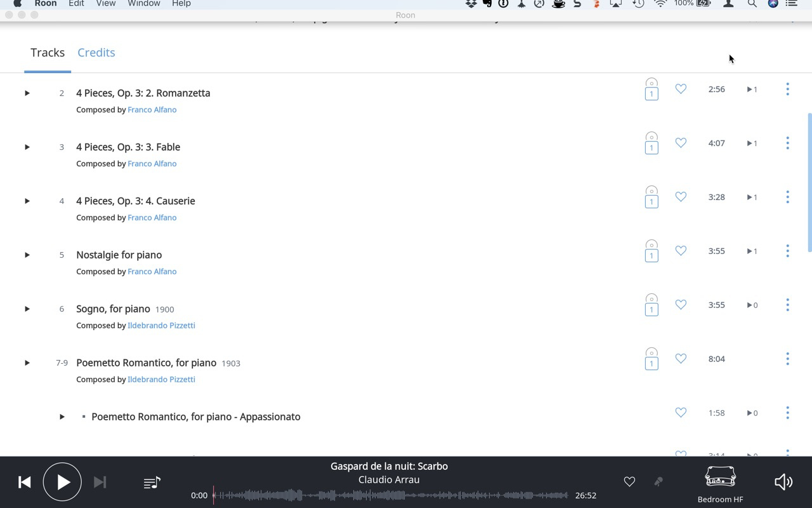Favorite the now playing Scarbo track
The width and height of the screenshot is (812, 508).
click(x=629, y=482)
